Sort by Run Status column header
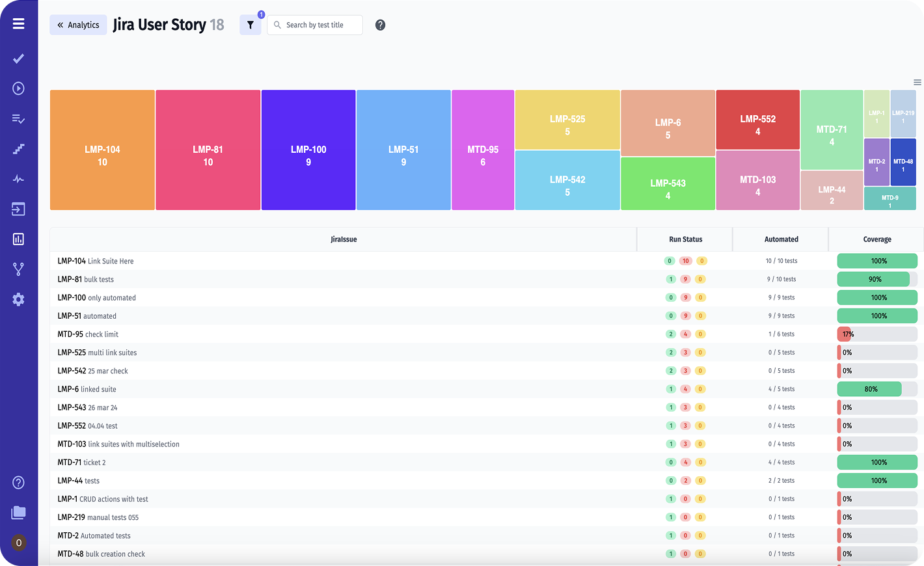Screen dimensions: 924x566 685,239
